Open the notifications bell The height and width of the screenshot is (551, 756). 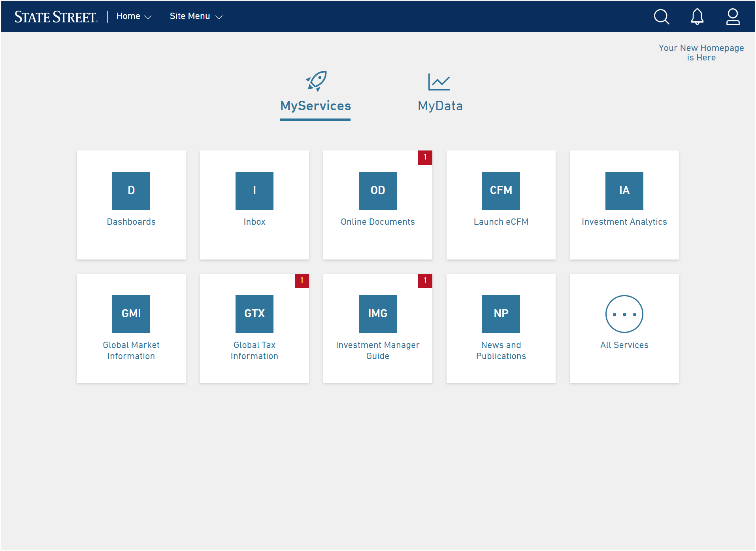(697, 17)
